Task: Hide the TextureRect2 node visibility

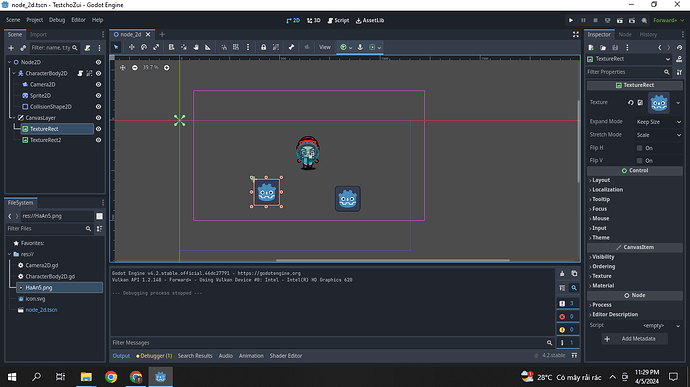Action: point(99,140)
